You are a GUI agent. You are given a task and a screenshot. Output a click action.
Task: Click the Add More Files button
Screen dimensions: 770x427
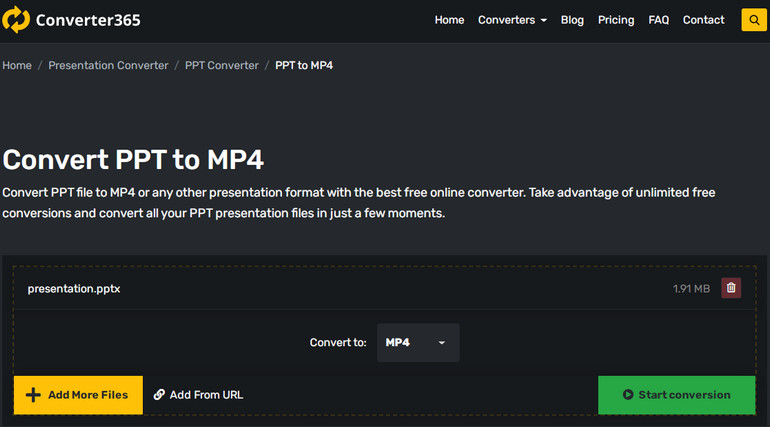pos(78,395)
